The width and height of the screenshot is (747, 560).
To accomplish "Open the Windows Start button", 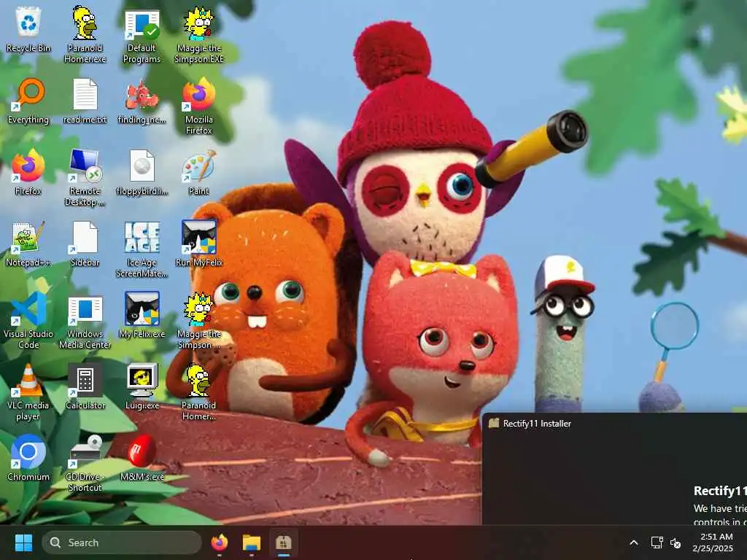I will tap(23, 542).
